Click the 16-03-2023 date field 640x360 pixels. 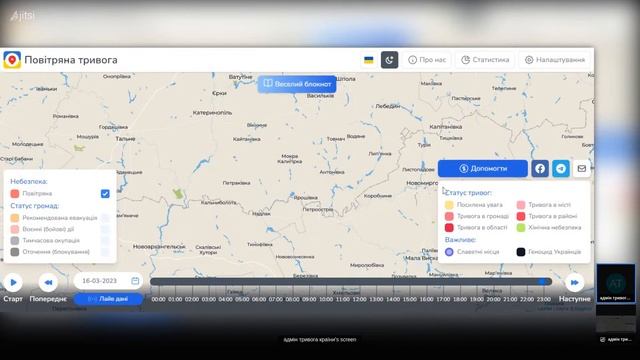click(108, 281)
